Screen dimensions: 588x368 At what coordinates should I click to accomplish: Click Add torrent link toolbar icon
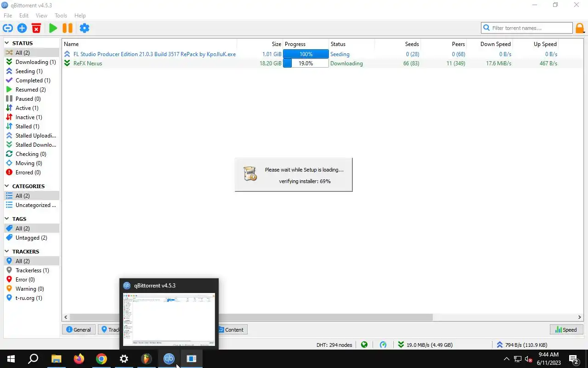[x=8, y=28]
